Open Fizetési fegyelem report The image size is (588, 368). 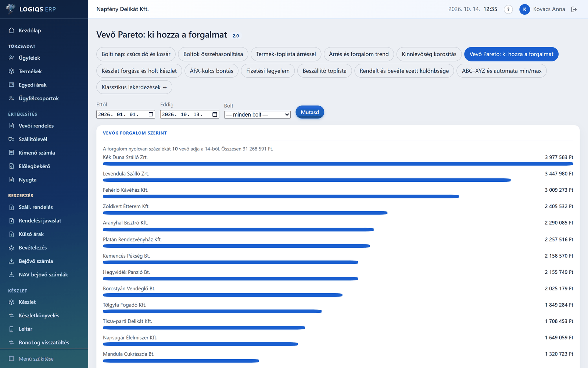click(x=268, y=71)
